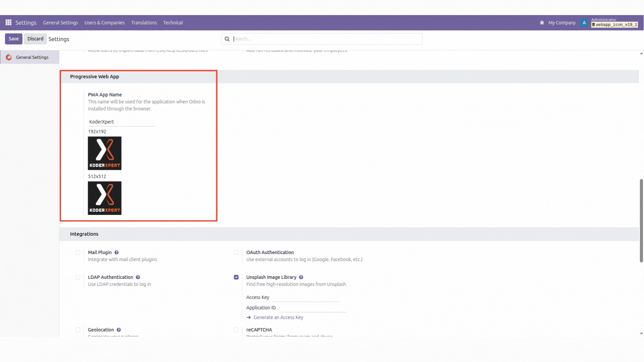Open the Translations menu
This screenshot has width=644, height=362.
(x=144, y=23)
